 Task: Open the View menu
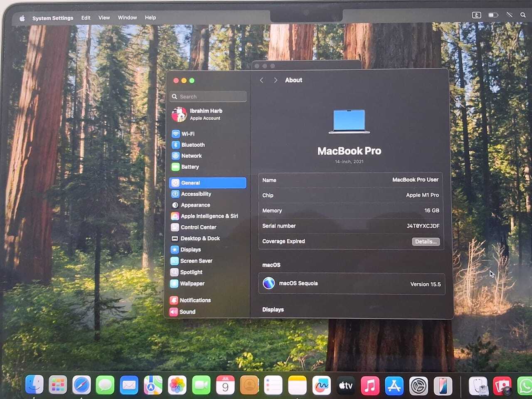tap(104, 18)
